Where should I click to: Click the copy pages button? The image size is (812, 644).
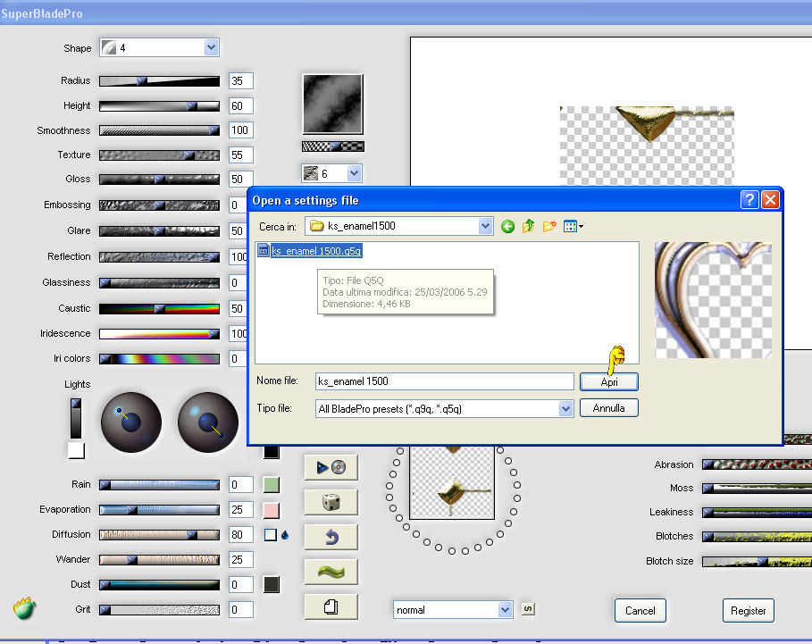pyautogui.click(x=331, y=606)
